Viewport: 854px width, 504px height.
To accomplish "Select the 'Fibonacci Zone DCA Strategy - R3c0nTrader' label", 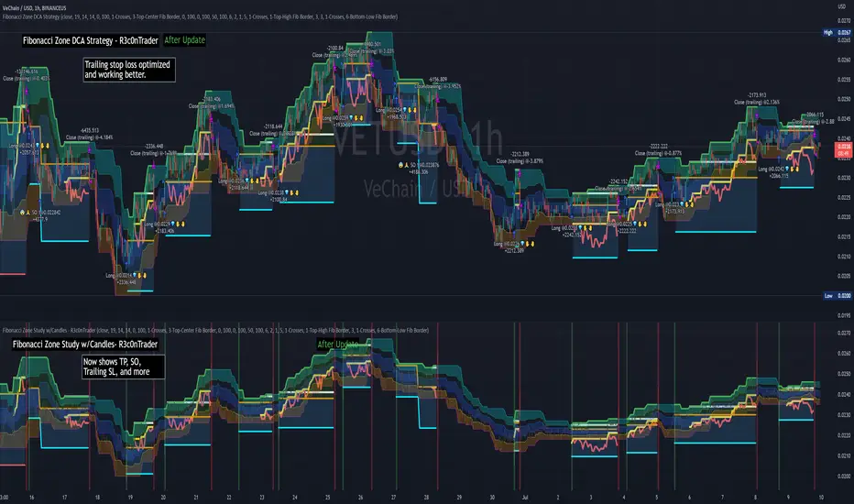I will 91,40.
